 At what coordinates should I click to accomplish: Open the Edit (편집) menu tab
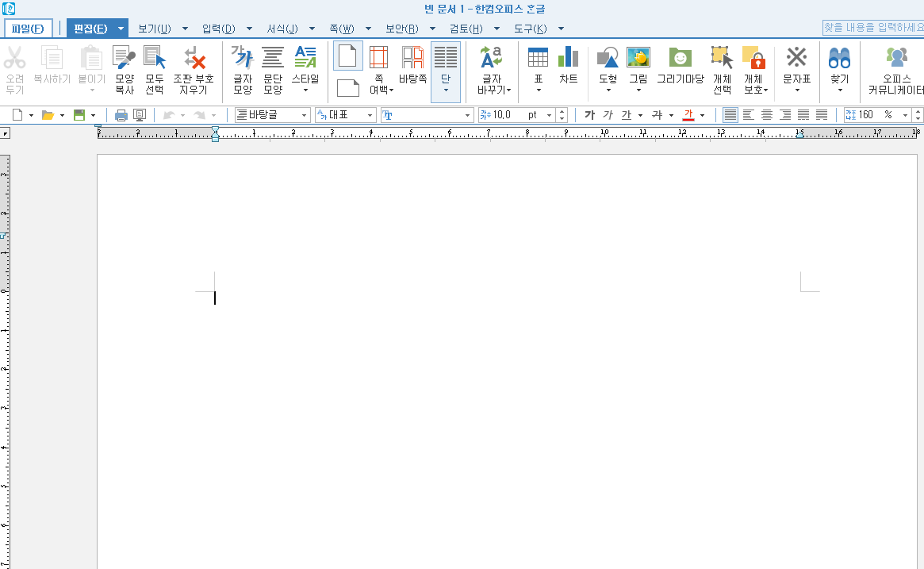[90, 29]
